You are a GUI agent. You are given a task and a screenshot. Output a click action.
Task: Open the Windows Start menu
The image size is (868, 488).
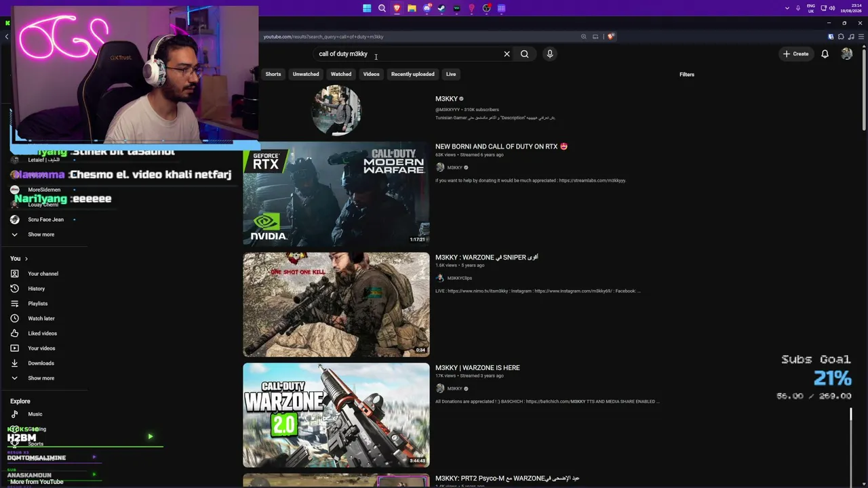tap(367, 8)
